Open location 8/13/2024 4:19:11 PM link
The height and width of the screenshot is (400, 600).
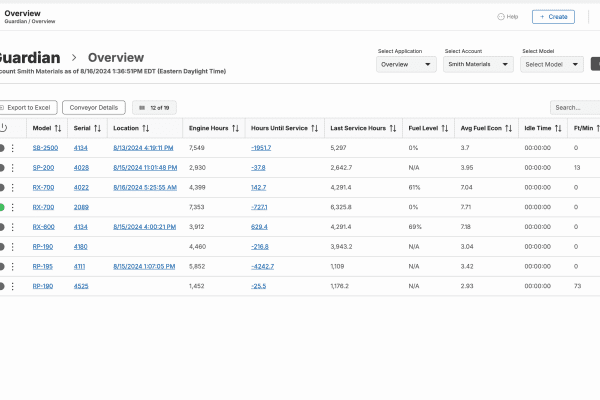point(143,148)
